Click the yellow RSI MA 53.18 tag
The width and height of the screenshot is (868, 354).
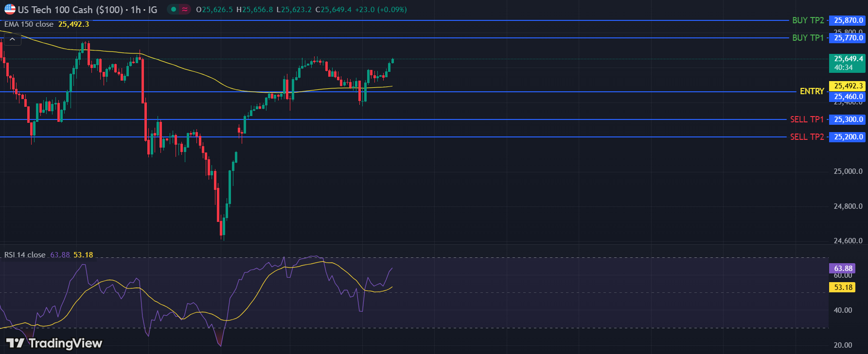tap(843, 287)
